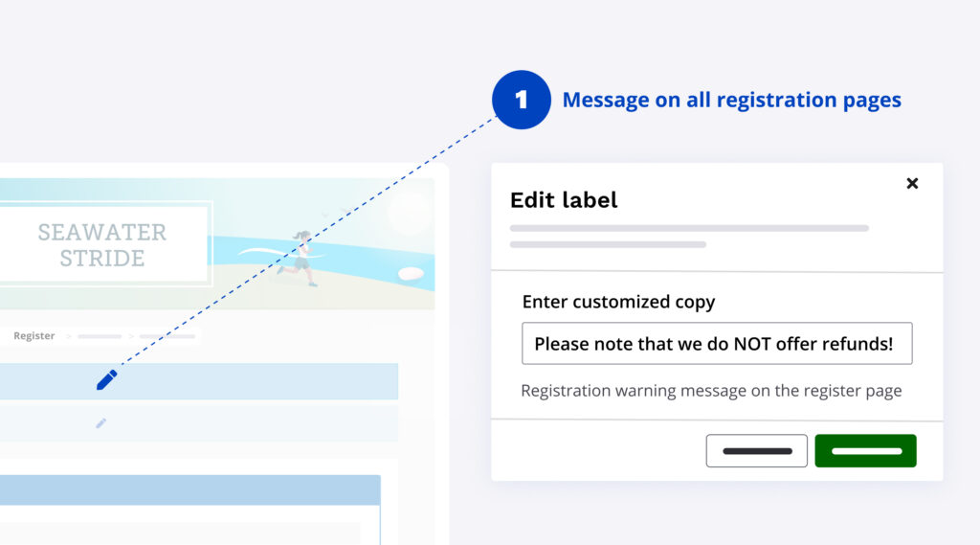Click the "Edit label" dialog heading
This screenshot has width=980, height=545.
(x=564, y=199)
